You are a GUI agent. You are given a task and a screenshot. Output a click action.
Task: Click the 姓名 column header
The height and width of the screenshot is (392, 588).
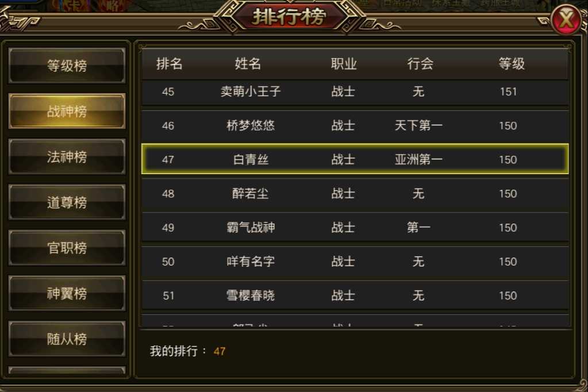[x=248, y=64]
